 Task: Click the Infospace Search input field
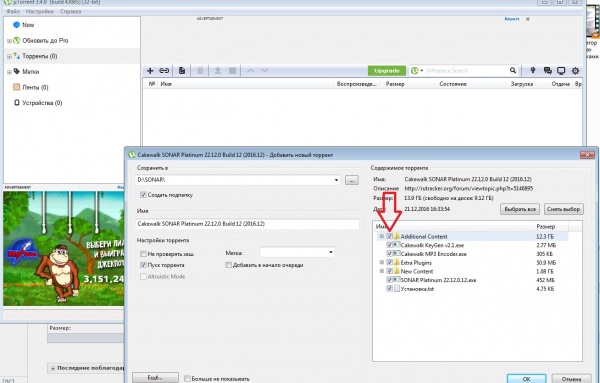(466, 71)
